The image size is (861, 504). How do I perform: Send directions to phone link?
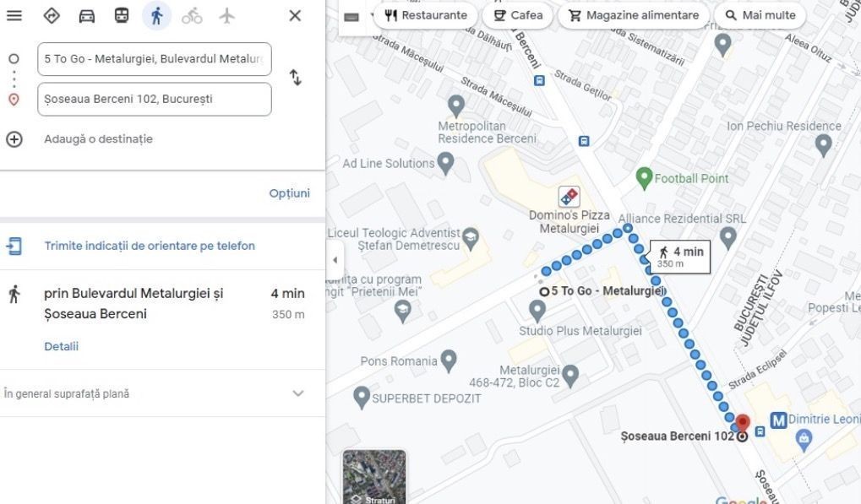click(150, 246)
